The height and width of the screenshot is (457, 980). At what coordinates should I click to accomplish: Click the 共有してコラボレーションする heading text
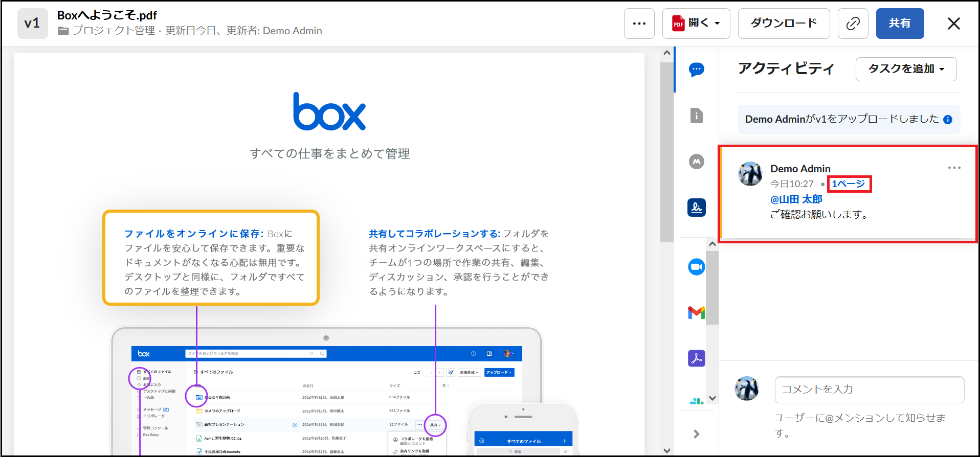coord(435,234)
